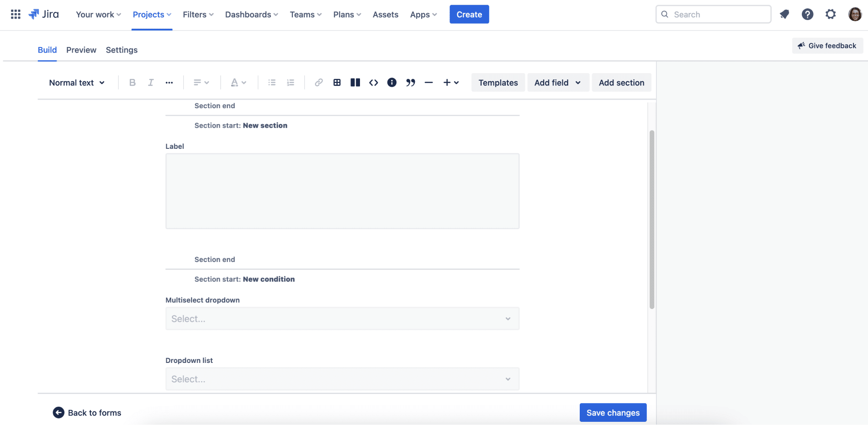
Task: Click the 'Multiselect dropdown' field label
Action: point(202,300)
